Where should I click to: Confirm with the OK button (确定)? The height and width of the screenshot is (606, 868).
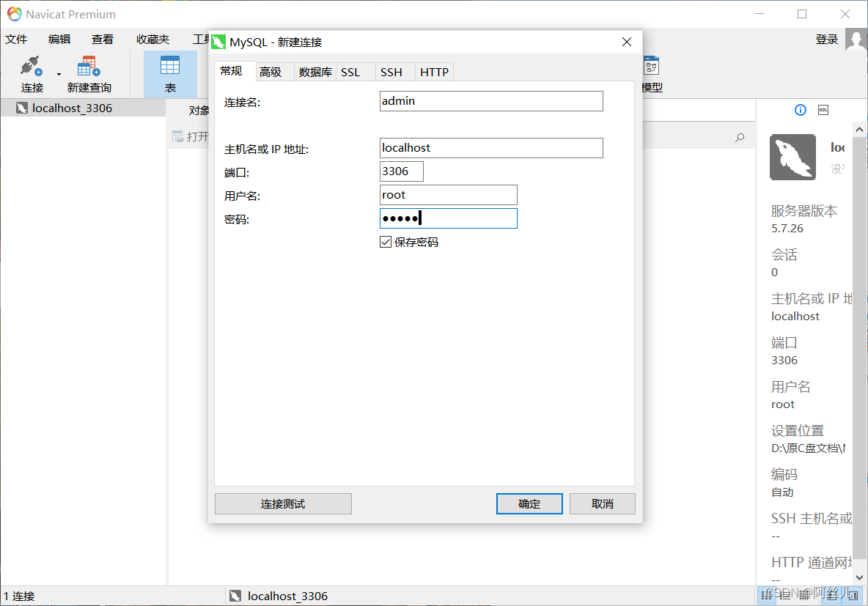[x=529, y=503]
